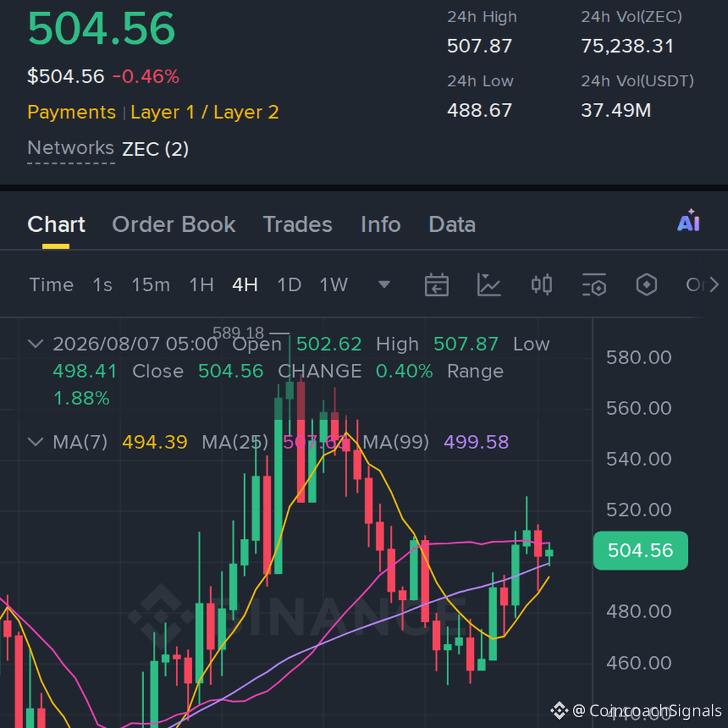The image size is (728, 728).
Task: Open the Data tab
Action: tap(452, 224)
